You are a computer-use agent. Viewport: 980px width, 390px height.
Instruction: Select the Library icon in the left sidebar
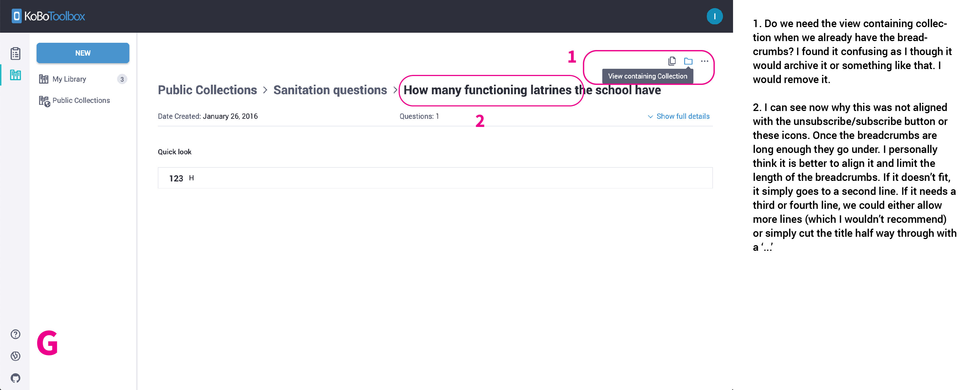[x=15, y=75]
